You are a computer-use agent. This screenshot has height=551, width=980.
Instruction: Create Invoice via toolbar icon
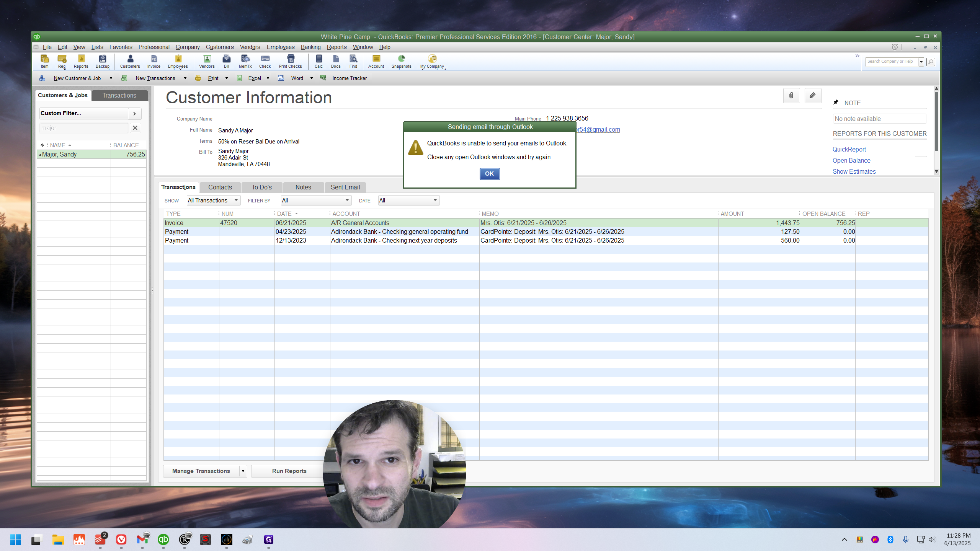coord(154,61)
